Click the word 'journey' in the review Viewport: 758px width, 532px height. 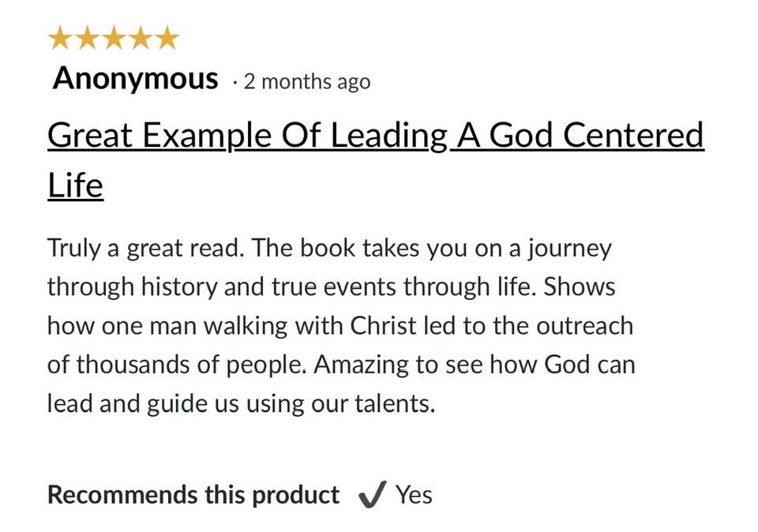pos(569,249)
